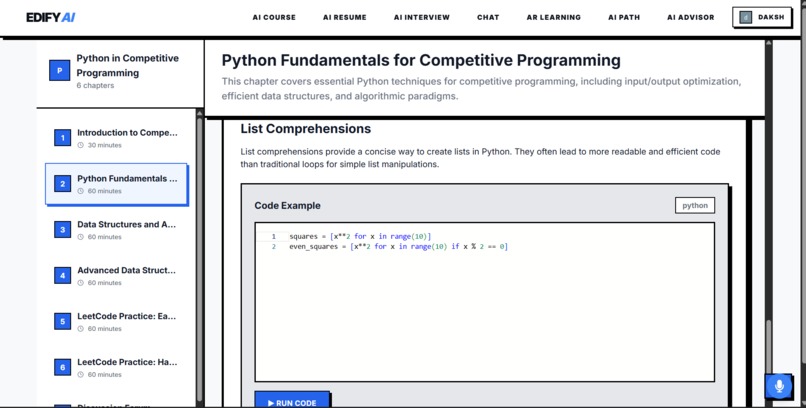Click the sidebar chapter list scrollbar
The image size is (806, 408).
click(199, 257)
